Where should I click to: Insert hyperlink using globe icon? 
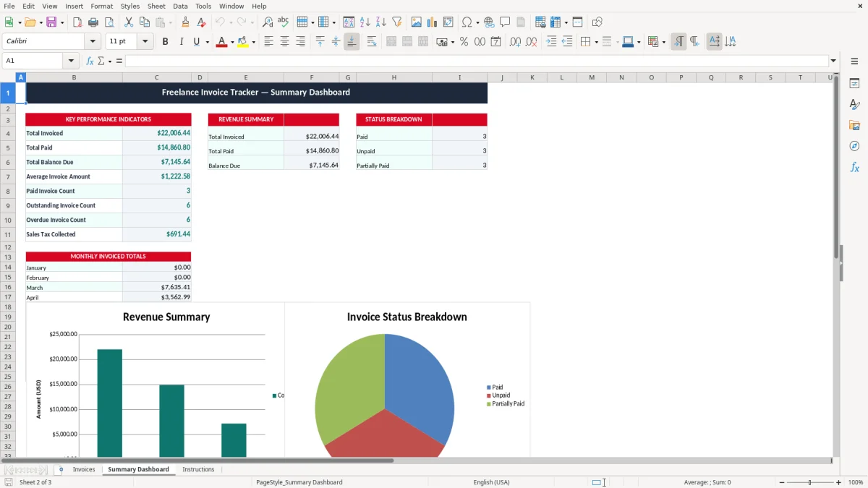[x=489, y=22]
